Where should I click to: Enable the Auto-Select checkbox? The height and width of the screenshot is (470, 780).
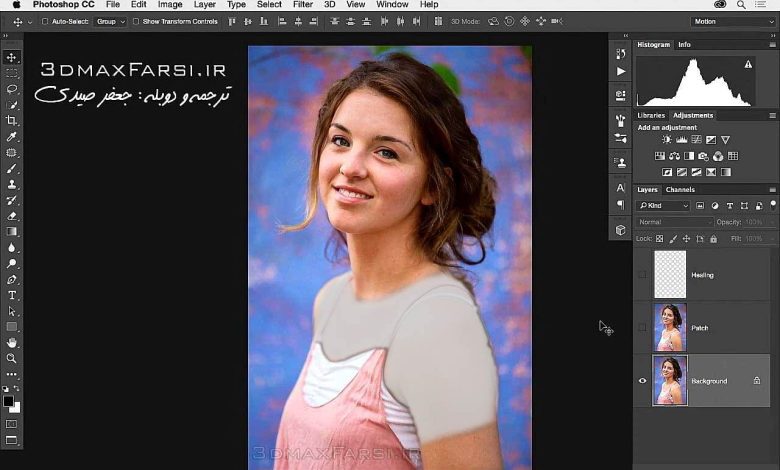[x=46, y=21]
